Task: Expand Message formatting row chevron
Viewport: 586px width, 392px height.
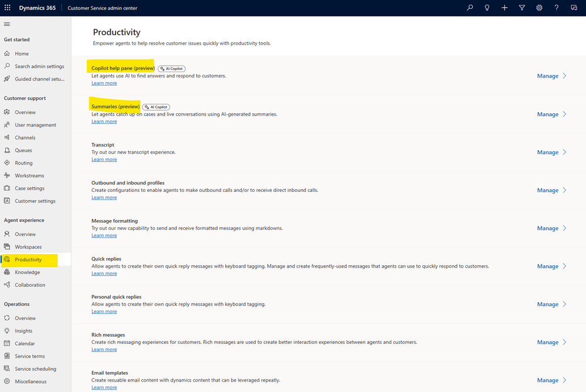Action: pyautogui.click(x=565, y=228)
